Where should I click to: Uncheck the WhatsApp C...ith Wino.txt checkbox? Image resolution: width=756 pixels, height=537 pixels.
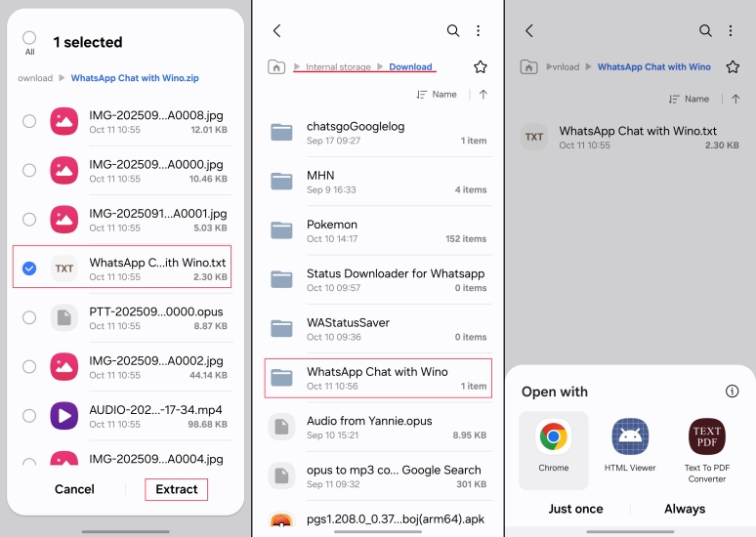[29, 268]
